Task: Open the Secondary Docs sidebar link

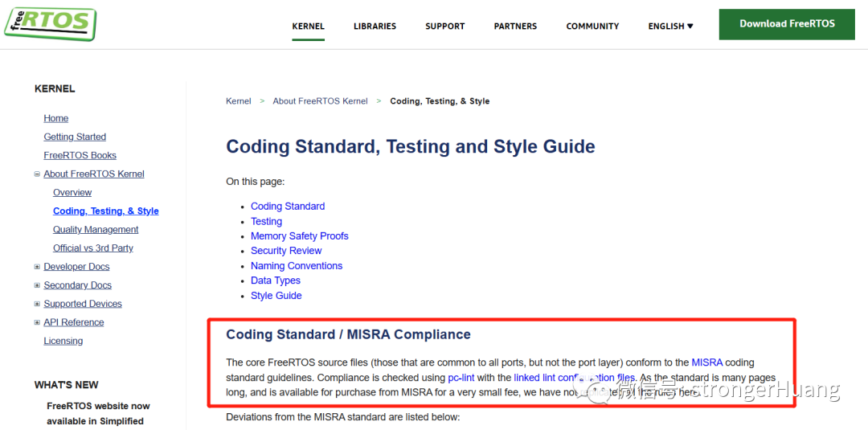Action: point(77,285)
